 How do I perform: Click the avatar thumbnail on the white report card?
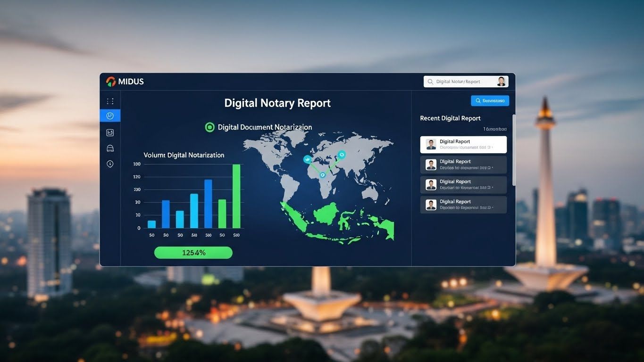pyautogui.click(x=431, y=145)
